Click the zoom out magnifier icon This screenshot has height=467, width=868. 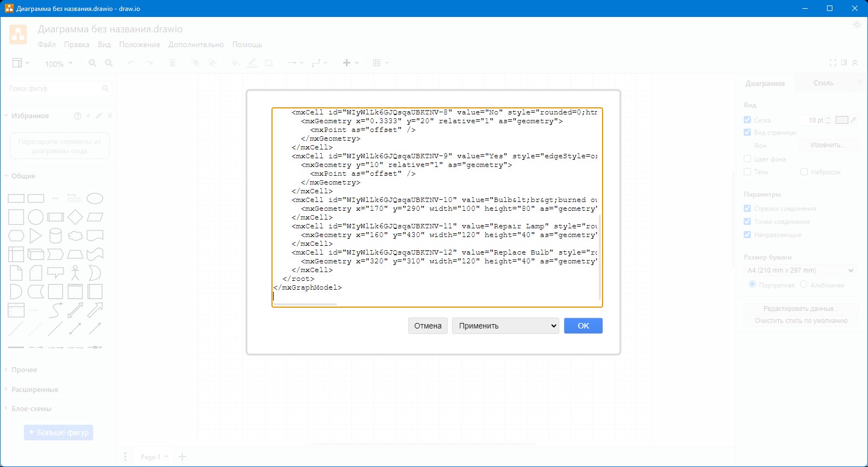(x=109, y=63)
